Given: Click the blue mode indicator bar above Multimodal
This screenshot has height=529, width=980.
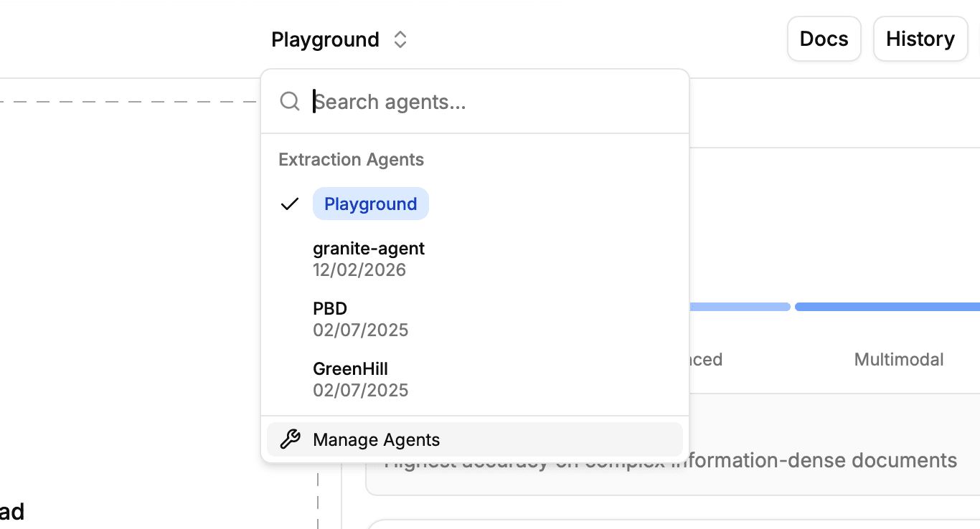Looking at the screenshot, I should (888, 306).
